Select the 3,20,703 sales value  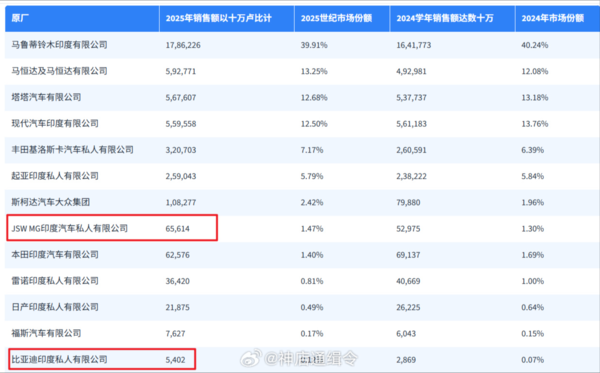point(181,150)
